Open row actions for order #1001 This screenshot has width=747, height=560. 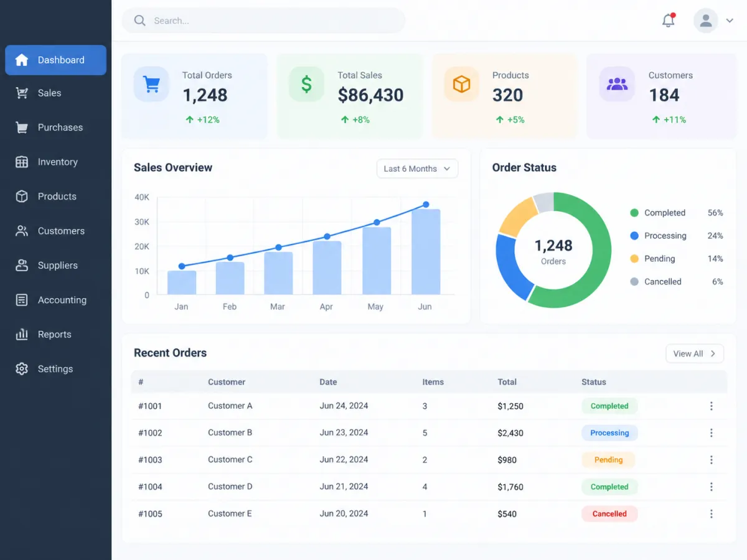click(x=712, y=406)
